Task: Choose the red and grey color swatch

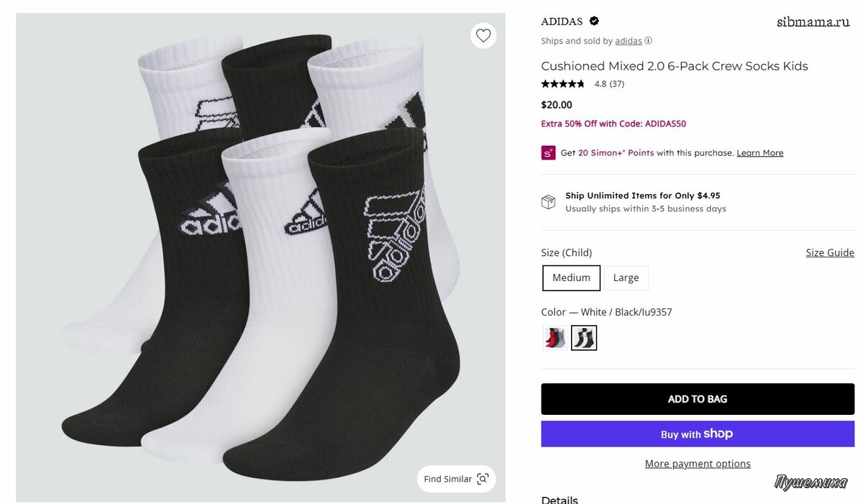Action: (554, 338)
